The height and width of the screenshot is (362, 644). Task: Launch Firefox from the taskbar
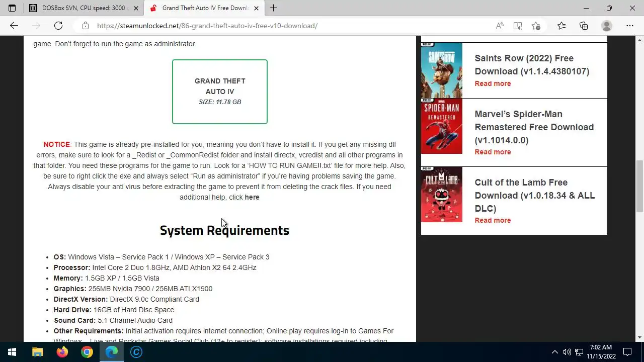point(62,352)
